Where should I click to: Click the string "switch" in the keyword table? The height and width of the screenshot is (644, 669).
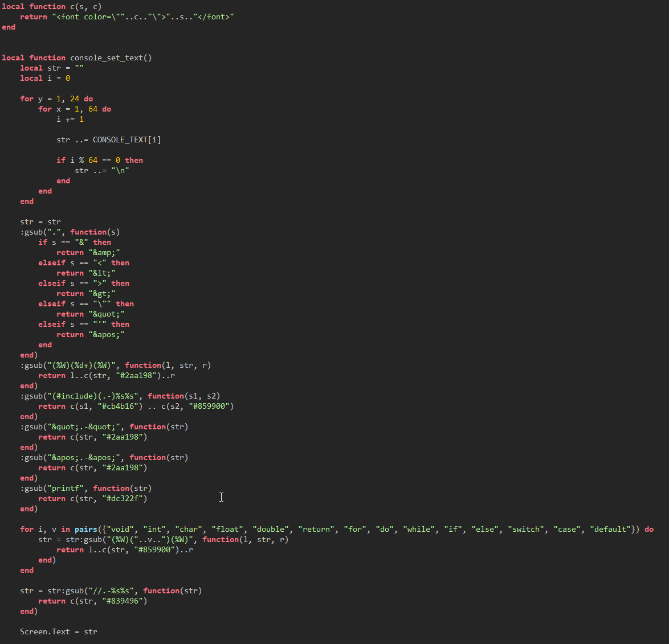[525, 529]
